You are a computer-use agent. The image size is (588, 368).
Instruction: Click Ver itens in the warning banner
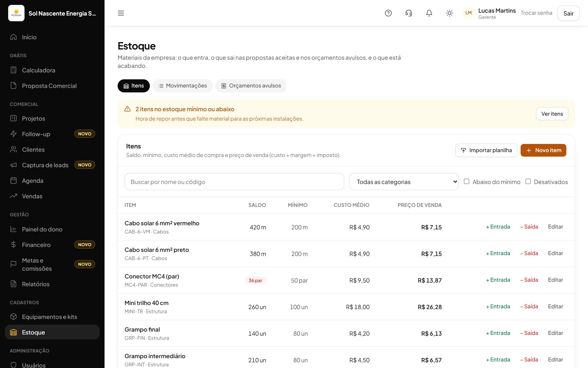(x=552, y=114)
